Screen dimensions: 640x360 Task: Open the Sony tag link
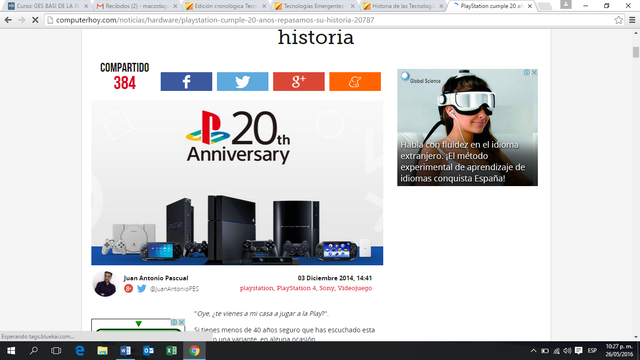(327, 288)
